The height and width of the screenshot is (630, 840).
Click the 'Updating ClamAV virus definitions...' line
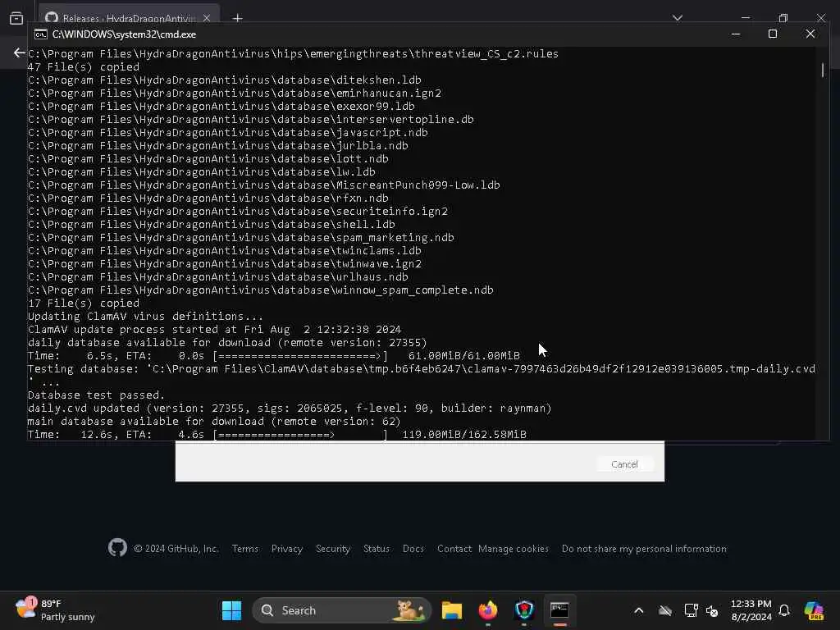145,316
